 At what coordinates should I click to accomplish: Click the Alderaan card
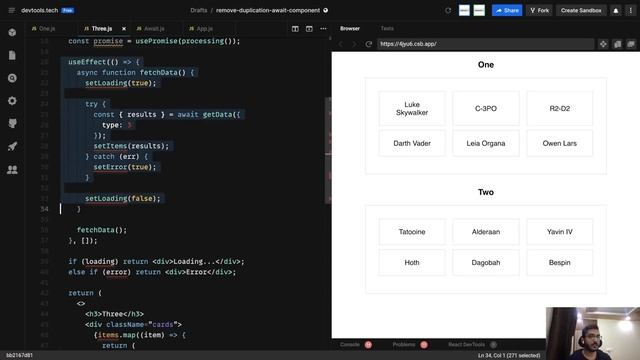coord(486,232)
